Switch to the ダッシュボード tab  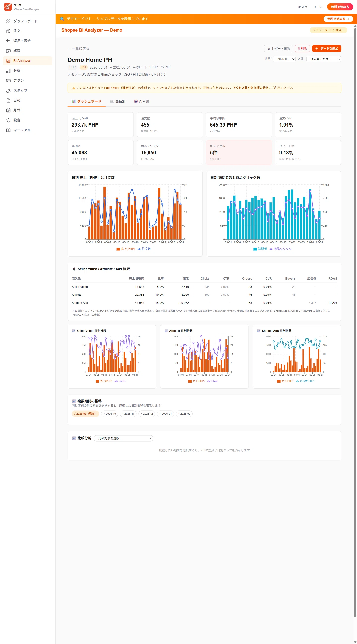click(87, 102)
